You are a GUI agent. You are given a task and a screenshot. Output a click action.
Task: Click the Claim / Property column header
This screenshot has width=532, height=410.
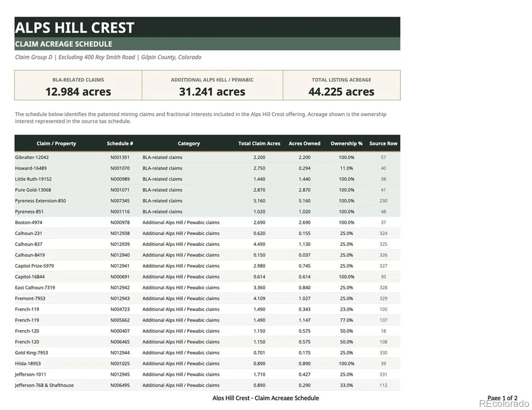click(x=56, y=144)
